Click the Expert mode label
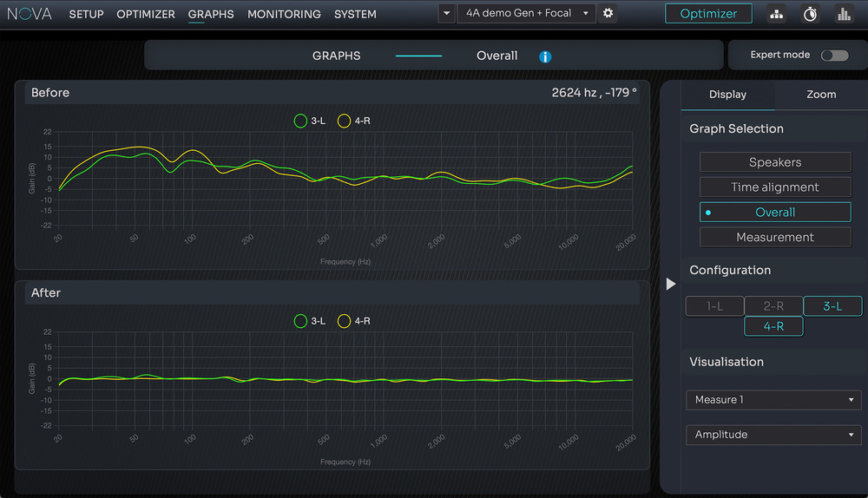The width and height of the screenshot is (868, 498). tap(780, 55)
